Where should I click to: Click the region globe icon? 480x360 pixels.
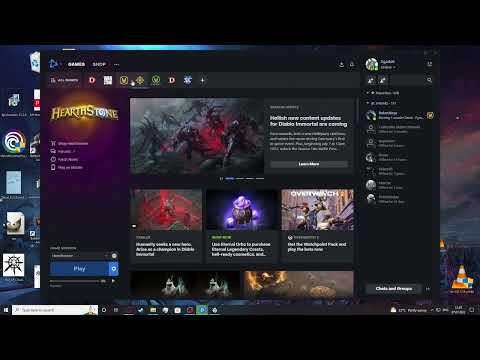tap(114, 256)
